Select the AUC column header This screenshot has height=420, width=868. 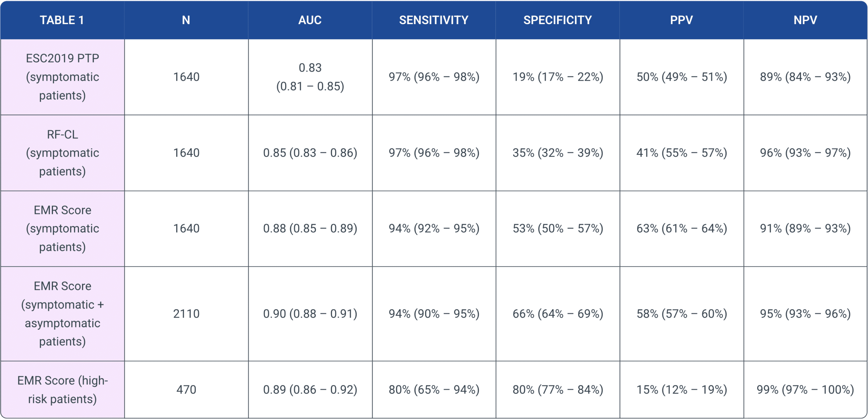tap(310, 20)
